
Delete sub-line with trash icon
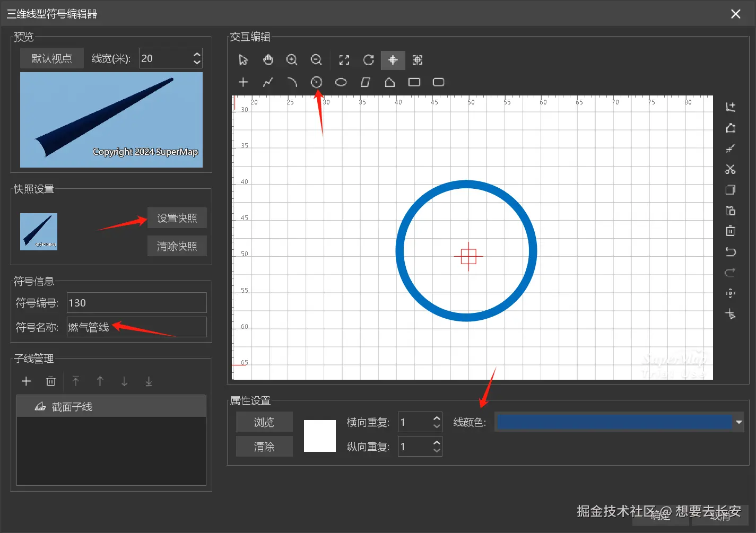[51, 381]
